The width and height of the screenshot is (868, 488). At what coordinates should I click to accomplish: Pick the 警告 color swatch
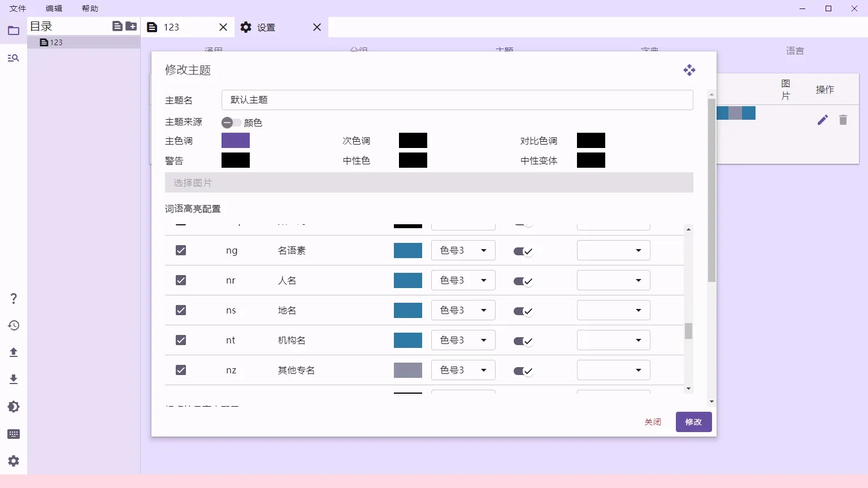tap(236, 160)
